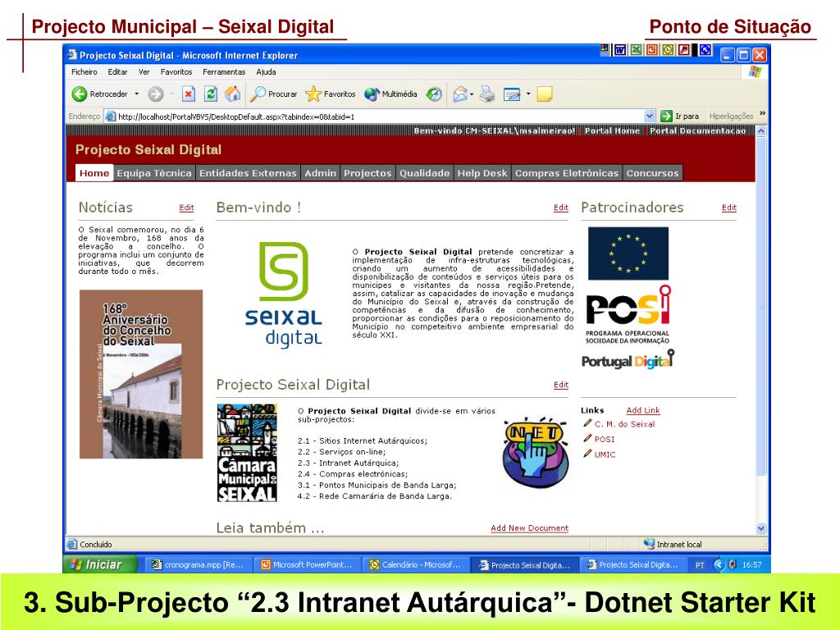
Task: Click the Iniciar start button
Action: 100,564
